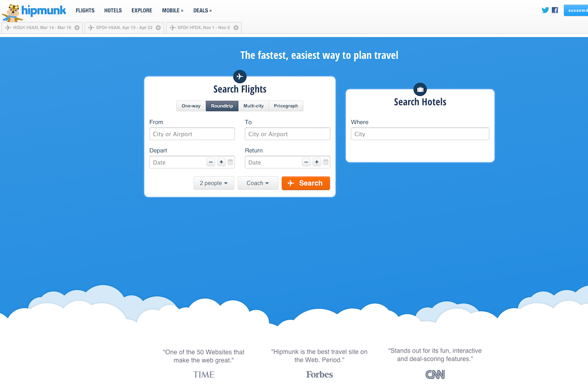
Task: Click the orange Search button
Action: [305, 183]
